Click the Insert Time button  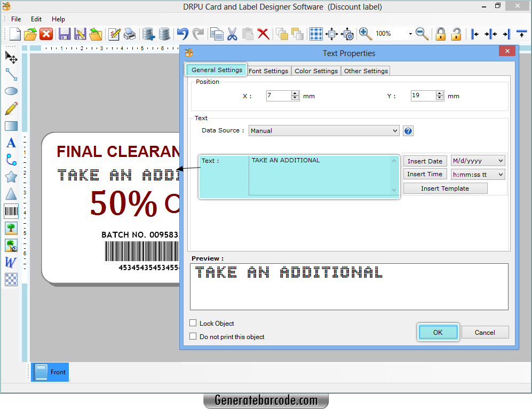click(425, 174)
